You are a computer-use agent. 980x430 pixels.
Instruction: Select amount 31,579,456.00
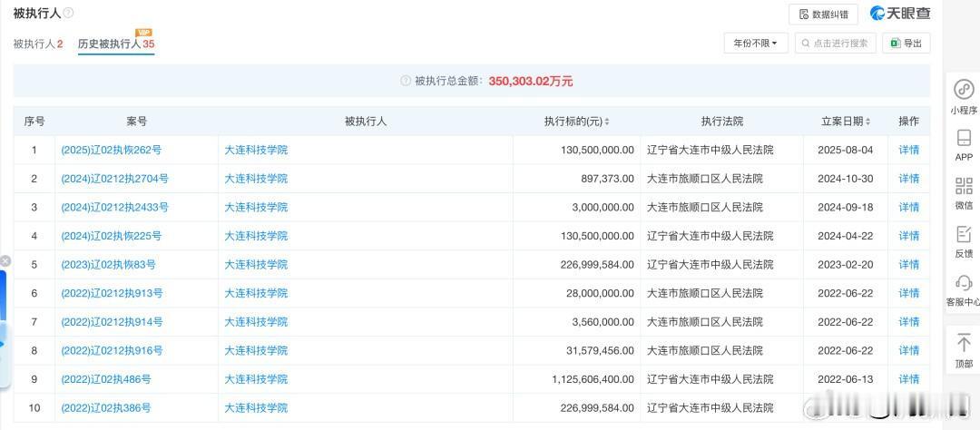[601, 351]
